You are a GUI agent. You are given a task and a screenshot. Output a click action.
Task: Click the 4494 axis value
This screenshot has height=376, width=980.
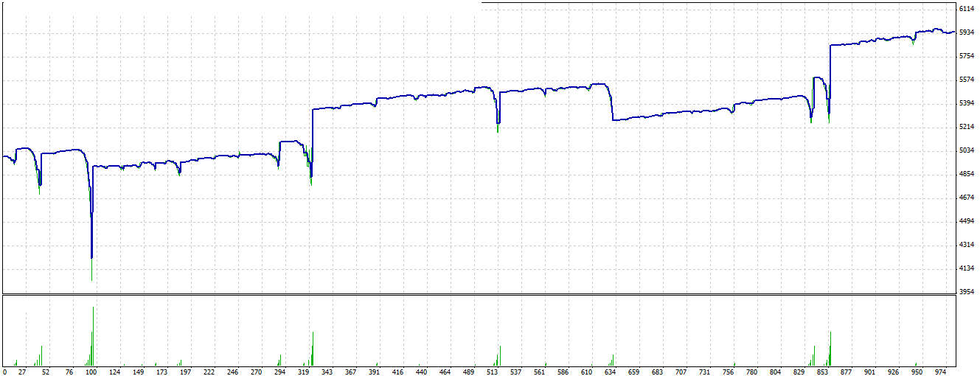[967, 221]
